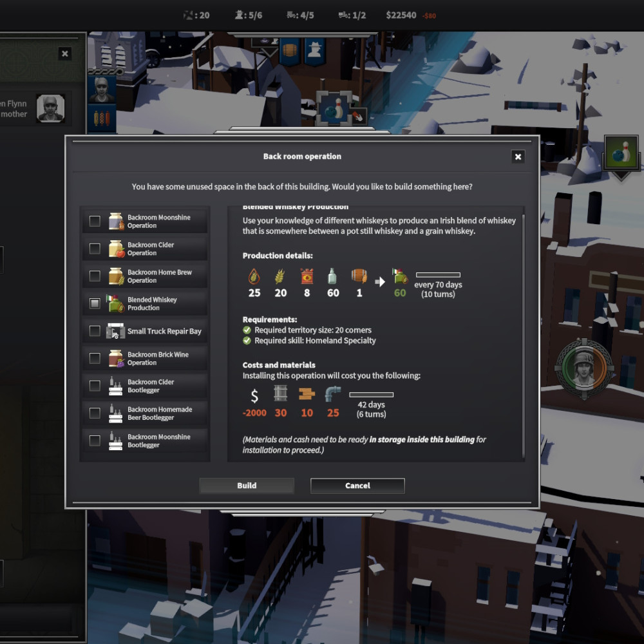Click the female character portrait medallion
Image resolution: width=644 pixels, height=644 pixels.
[584, 369]
